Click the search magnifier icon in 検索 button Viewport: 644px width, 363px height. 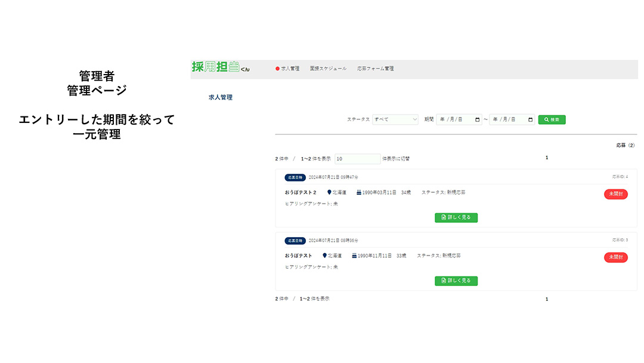pos(546,119)
